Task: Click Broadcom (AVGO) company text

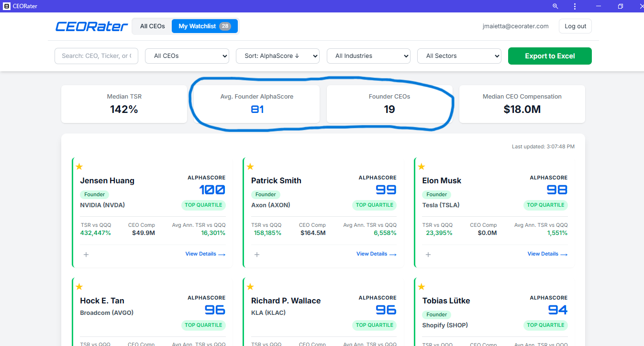Action: pyautogui.click(x=107, y=313)
